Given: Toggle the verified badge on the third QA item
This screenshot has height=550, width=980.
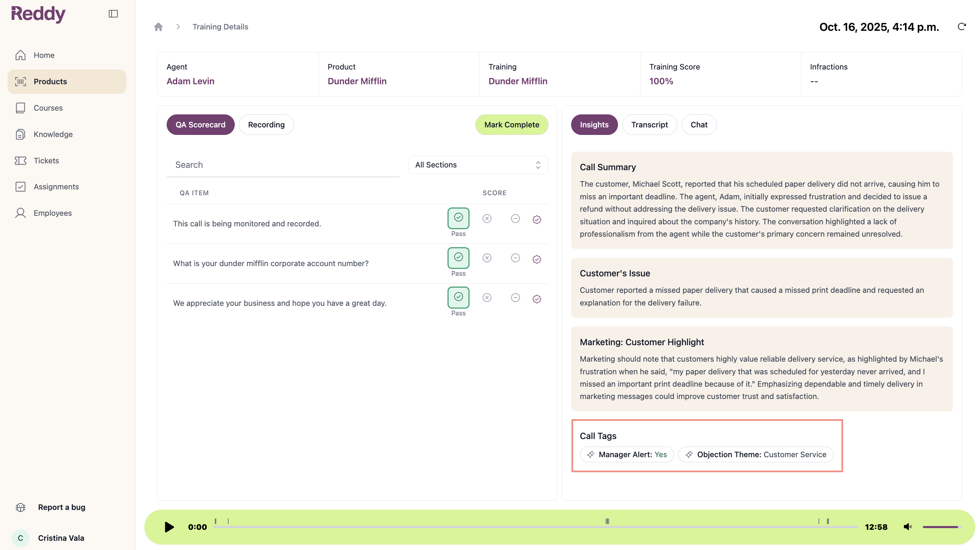Looking at the screenshot, I should 537,299.
